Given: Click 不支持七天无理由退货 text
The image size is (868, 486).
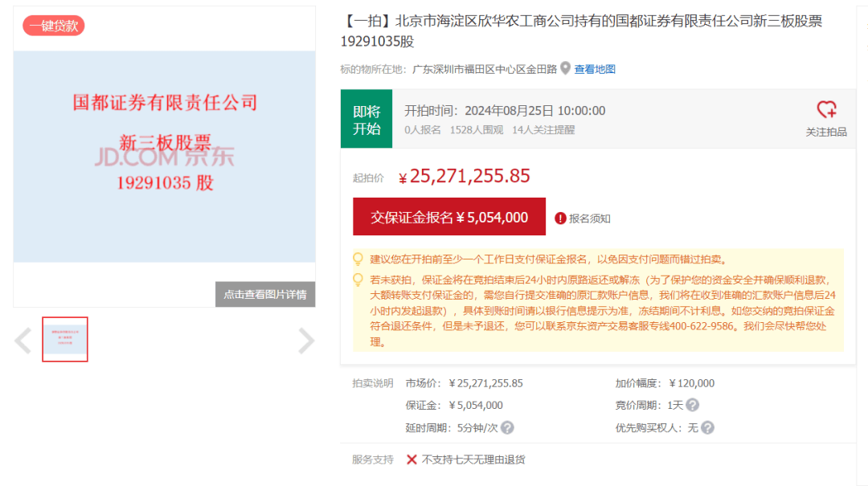Looking at the screenshot, I should pos(473,459).
